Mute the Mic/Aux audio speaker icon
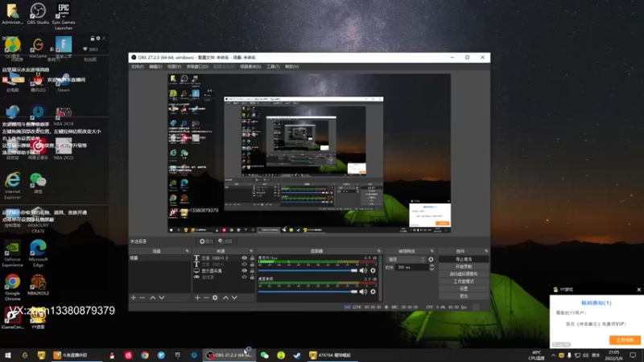 coord(363,270)
